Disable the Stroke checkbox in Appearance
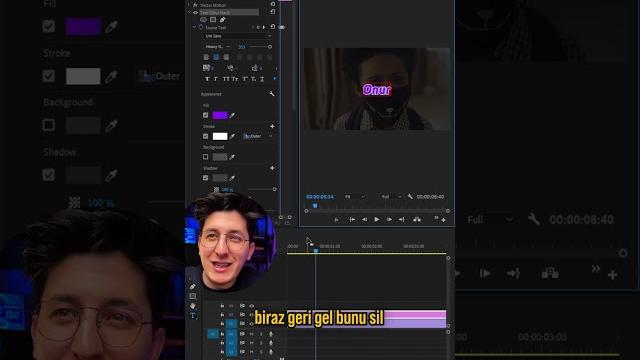This screenshot has height=360, width=640. [x=206, y=136]
